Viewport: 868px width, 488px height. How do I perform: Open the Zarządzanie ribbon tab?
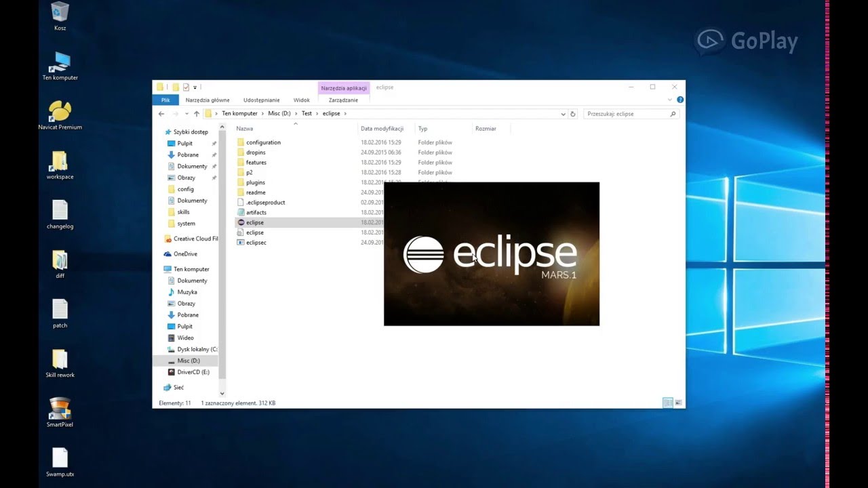click(343, 100)
